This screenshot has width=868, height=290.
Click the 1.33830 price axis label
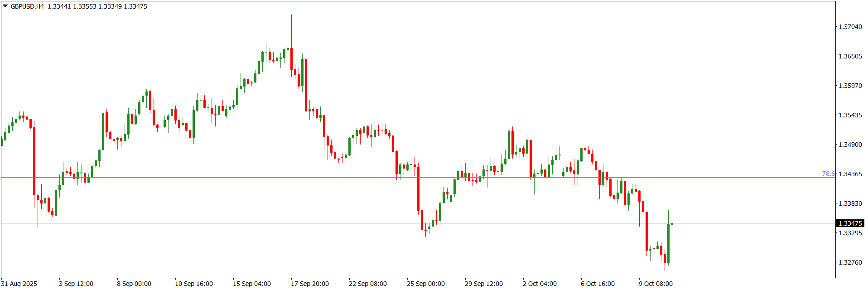[850, 203]
